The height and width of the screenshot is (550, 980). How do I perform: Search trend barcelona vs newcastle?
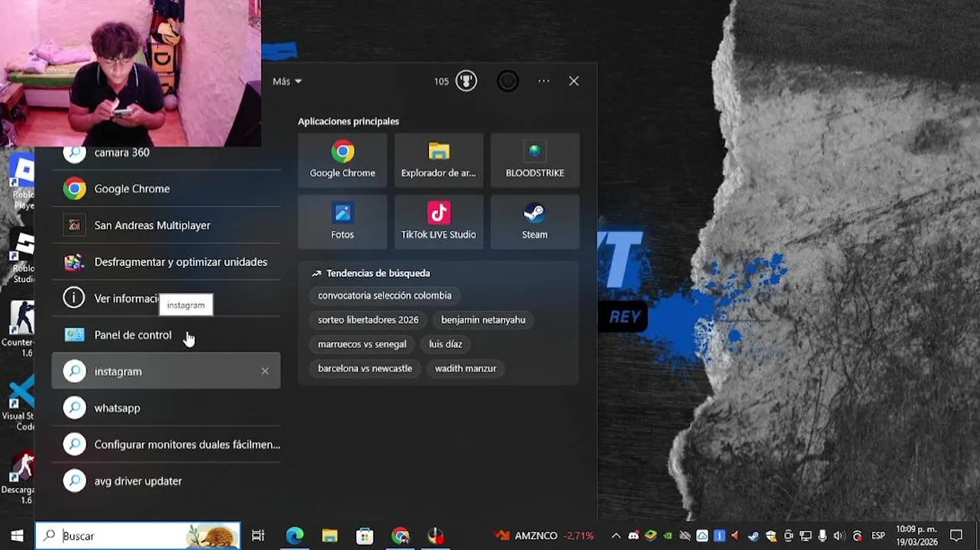(365, 369)
